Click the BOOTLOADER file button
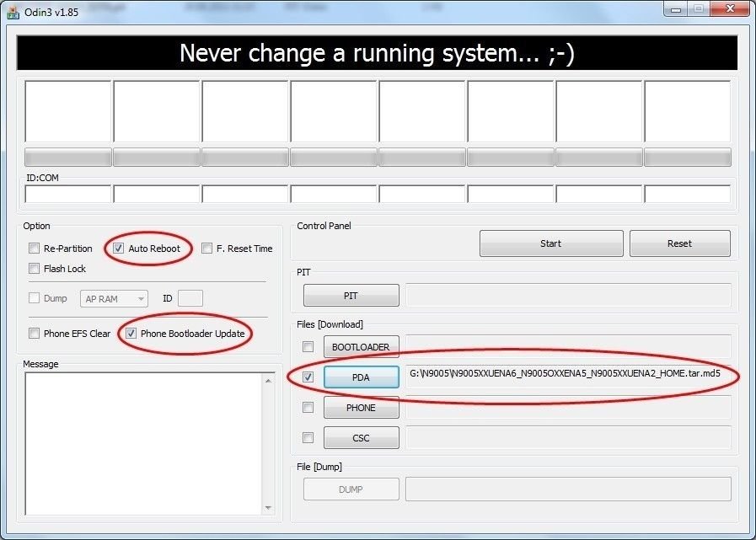 tap(361, 346)
